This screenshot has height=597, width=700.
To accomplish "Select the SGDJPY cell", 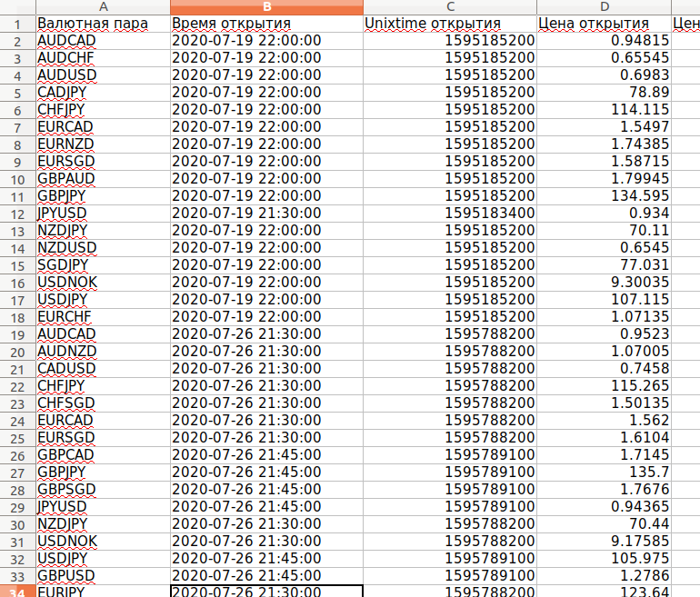I will pos(103,265).
